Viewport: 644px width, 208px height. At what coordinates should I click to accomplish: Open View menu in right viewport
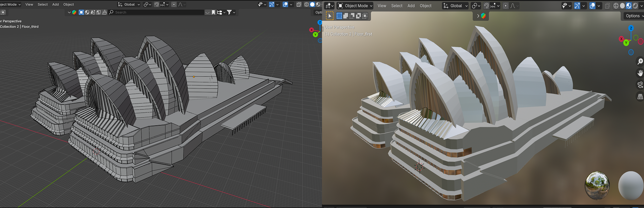point(382,6)
